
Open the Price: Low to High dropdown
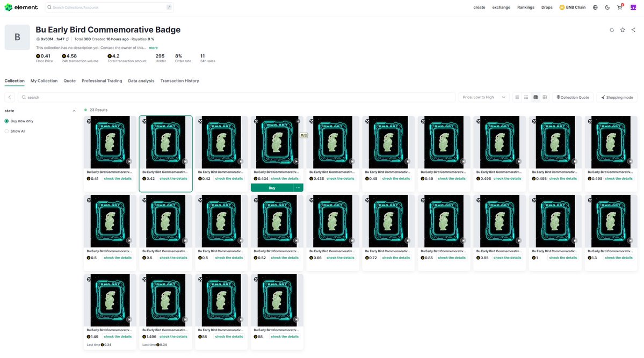[484, 97]
